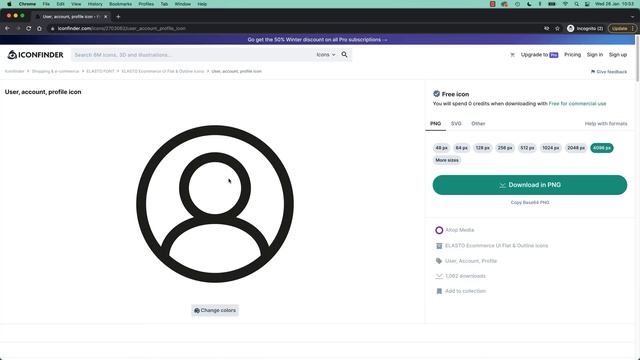This screenshot has width=640, height=360.
Task: Close the current browser tab
Action: pyautogui.click(x=105, y=17)
